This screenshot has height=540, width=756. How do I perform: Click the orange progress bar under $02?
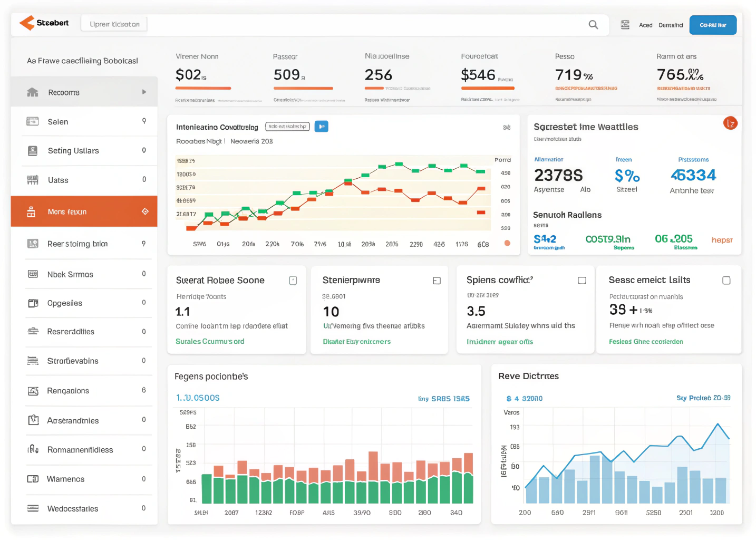coord(203,88)
